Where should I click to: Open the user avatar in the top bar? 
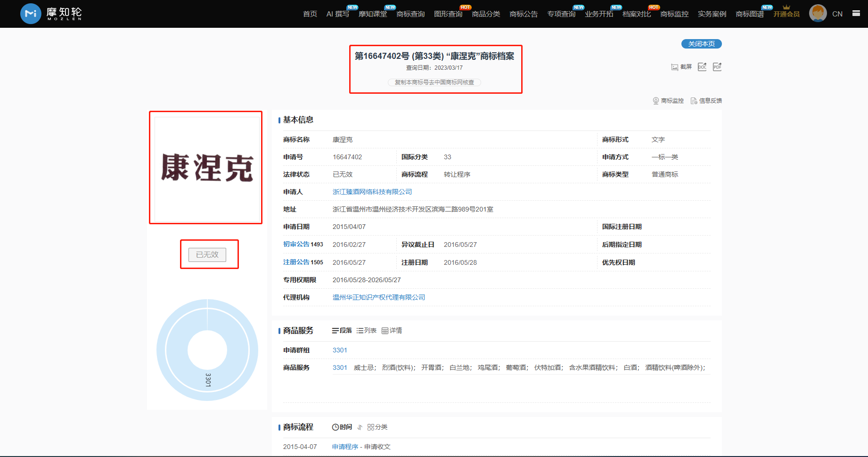click(818, 14)
